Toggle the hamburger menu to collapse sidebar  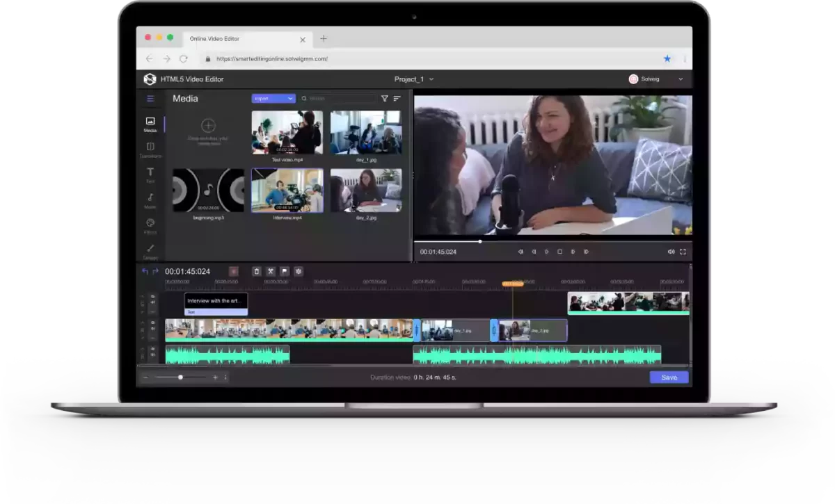(x=150, y=99)
